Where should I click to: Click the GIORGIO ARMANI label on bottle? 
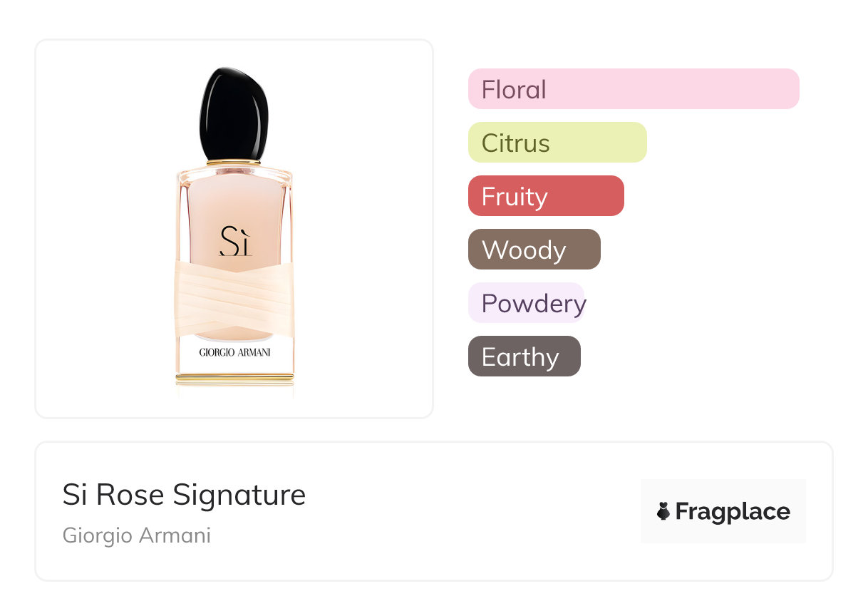pos(234,352)
